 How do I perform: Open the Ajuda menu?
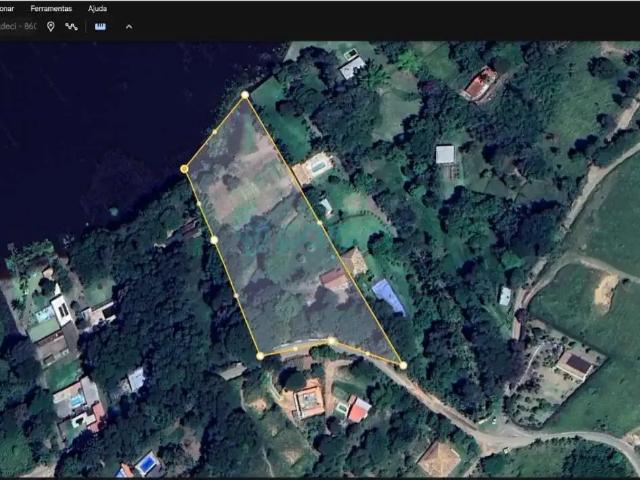[x=97, y=8]
